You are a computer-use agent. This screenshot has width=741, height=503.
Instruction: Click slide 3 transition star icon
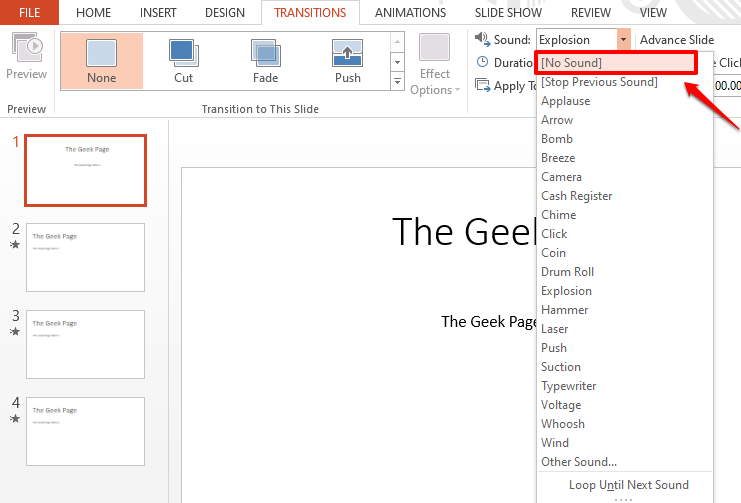pos(15,331)
